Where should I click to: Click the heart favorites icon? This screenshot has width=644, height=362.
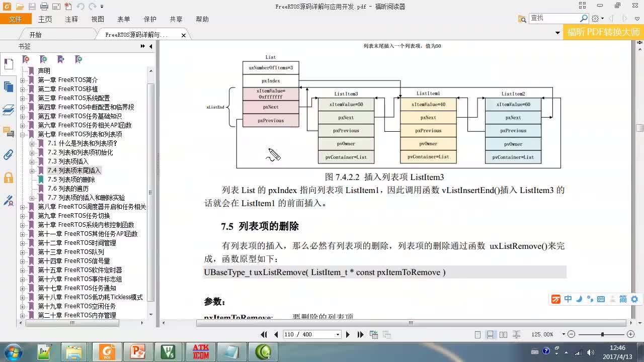637,19
